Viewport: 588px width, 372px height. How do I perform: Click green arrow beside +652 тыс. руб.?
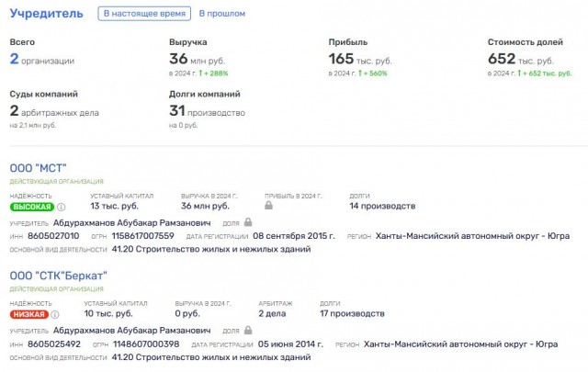(x=519, y=73)
